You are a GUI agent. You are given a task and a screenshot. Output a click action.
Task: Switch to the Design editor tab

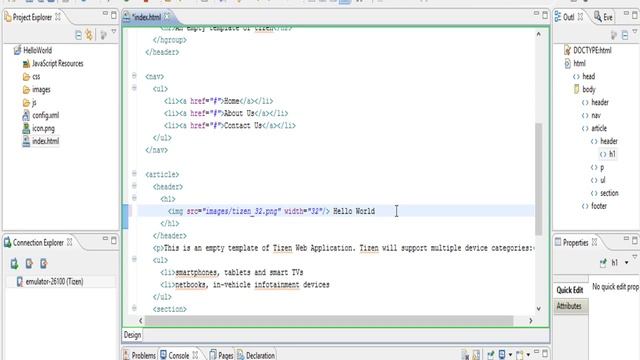tap(132, 335)
